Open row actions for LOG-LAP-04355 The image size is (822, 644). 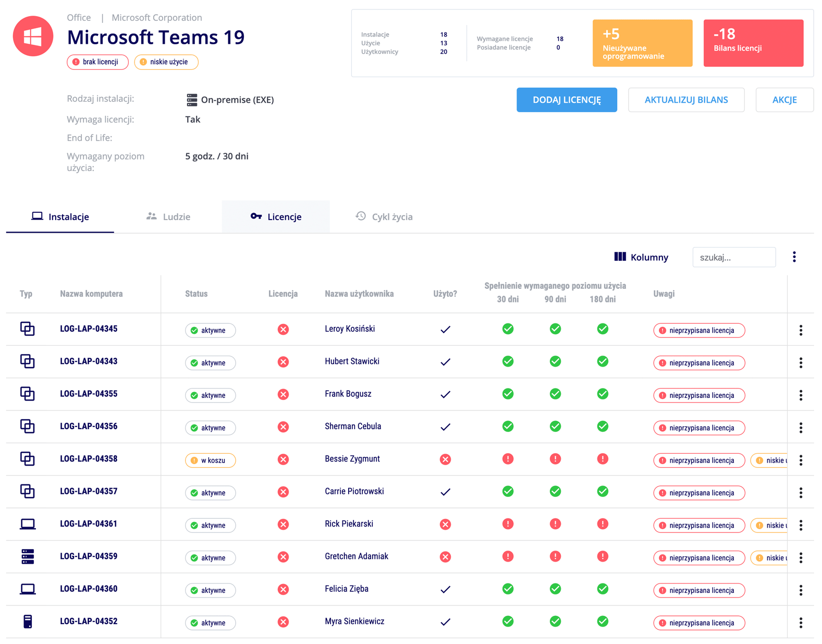pos(801,395)
